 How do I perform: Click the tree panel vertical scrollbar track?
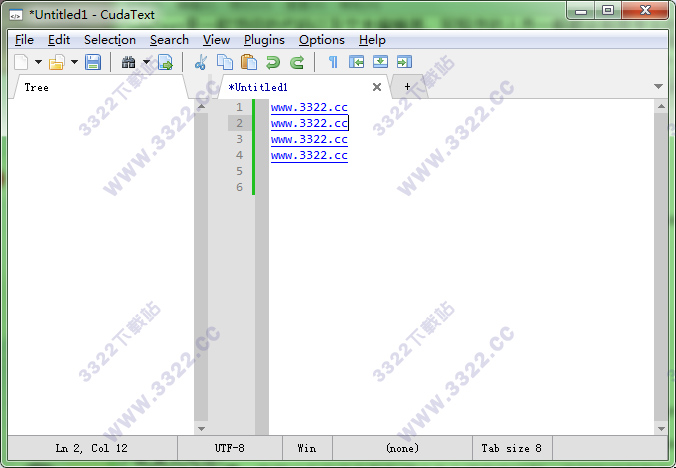pos(201,267)
